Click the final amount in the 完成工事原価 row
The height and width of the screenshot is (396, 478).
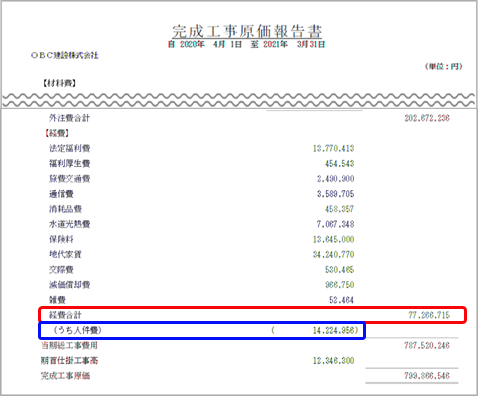tap(427, 376)
